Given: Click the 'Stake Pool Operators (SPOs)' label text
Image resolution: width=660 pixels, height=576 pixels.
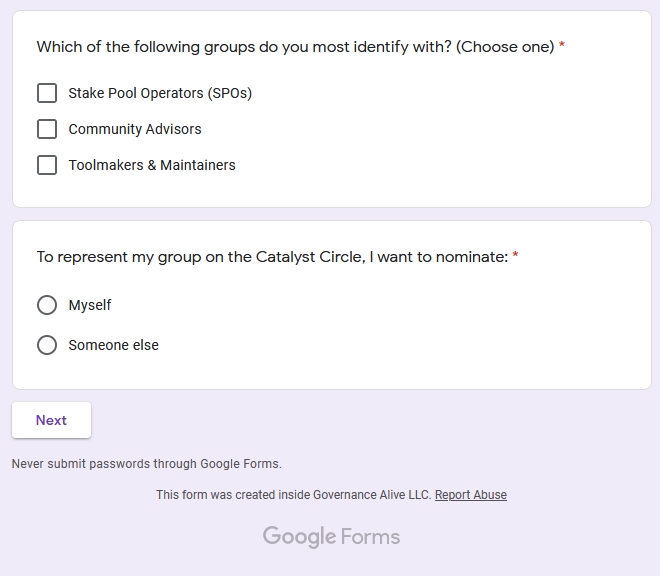Looking at the screenshot, I should tap(160, 93).
